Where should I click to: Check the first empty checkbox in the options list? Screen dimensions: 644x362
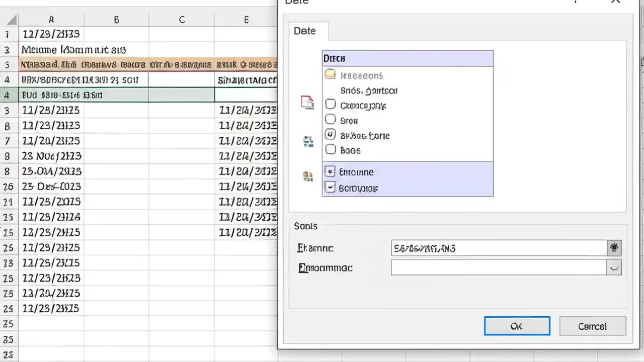[330, 105]
